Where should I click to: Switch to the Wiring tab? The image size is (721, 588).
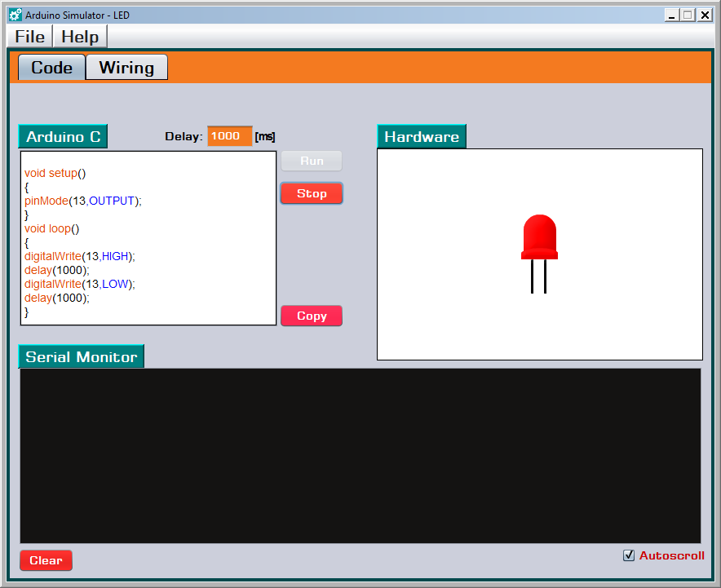tap(126, 68)
